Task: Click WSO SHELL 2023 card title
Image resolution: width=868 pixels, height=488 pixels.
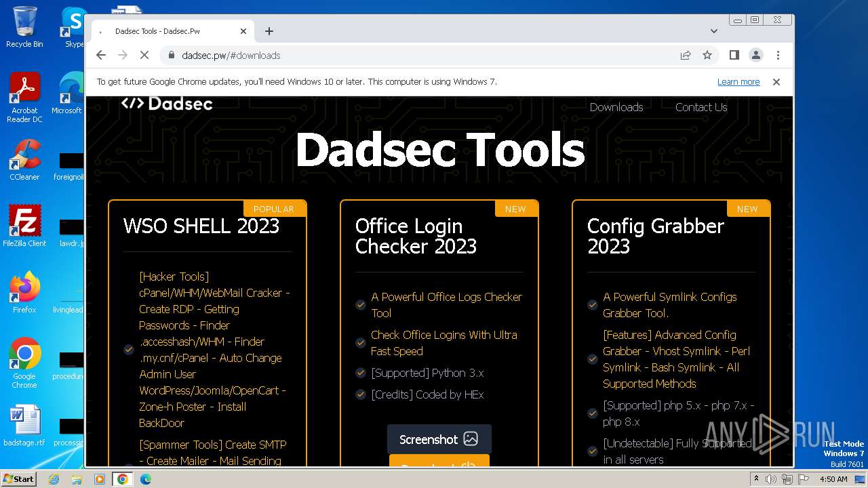Action: click(x=201, y=226)
